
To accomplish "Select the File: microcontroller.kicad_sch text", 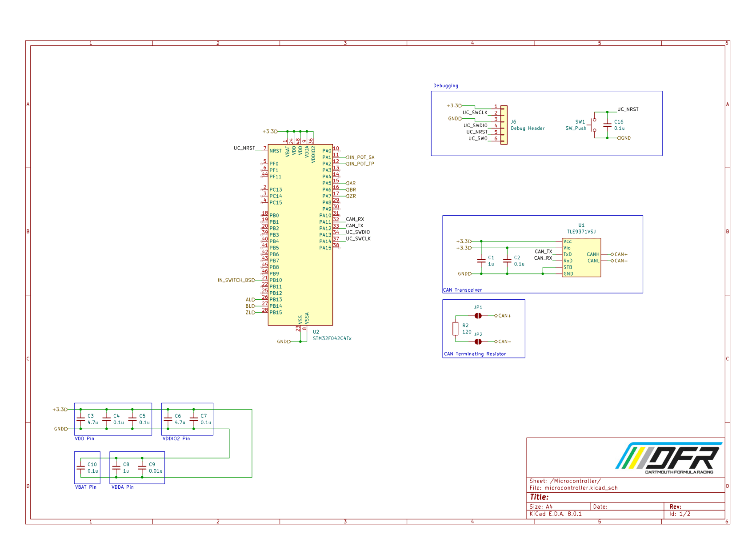I will pyautogui.click(x=574, y=488).
